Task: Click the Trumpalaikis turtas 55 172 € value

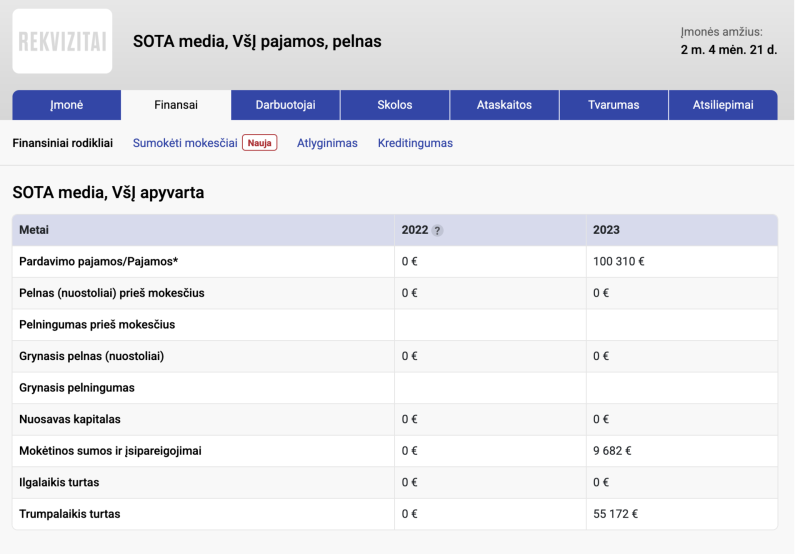Action: coord(615,514)
